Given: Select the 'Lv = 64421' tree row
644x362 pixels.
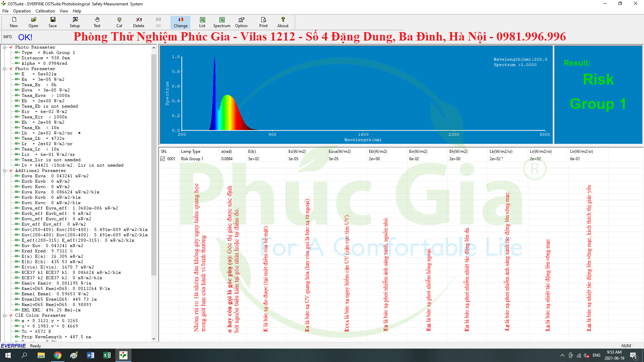Looking at the screenshot, I should pyautogui.click(x=72, y=165).
